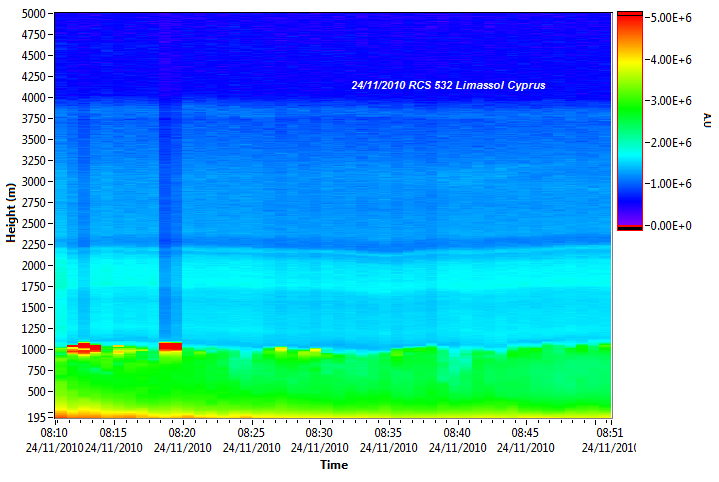This screenshot has height=482, width=719.
Task: Click the 'AU' color scale label
Action: point(708,121)
